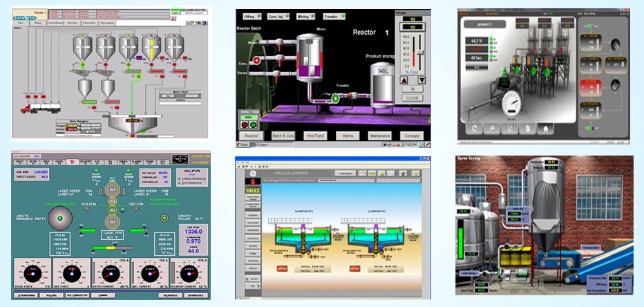Click OK in the % Conc popup
Screen dimensions: 644x307
coord(413,89)
